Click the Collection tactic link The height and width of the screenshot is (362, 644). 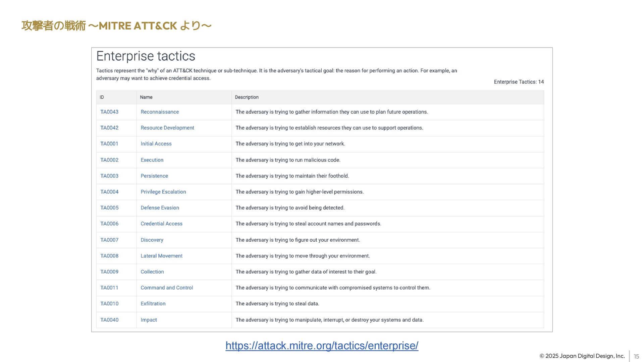point(152,272)
